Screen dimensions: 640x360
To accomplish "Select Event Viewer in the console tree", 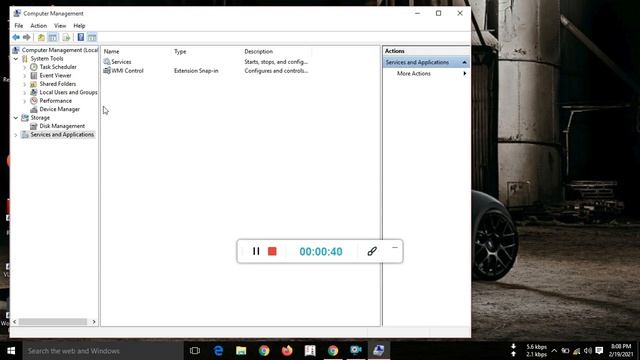I will 55,76.
